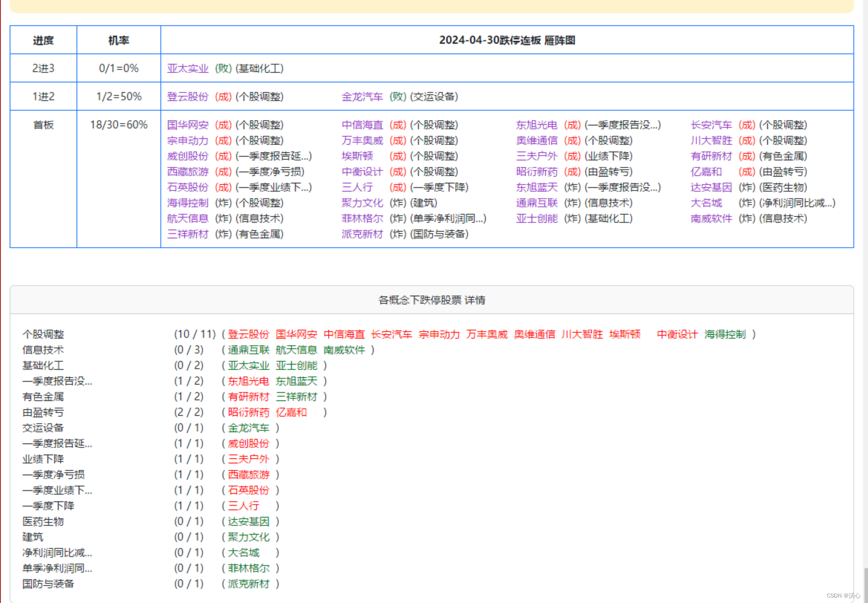Open 达安基因 in the 医药生物 details row
Viewport: 868px width, 603px height.
(249, 521)
